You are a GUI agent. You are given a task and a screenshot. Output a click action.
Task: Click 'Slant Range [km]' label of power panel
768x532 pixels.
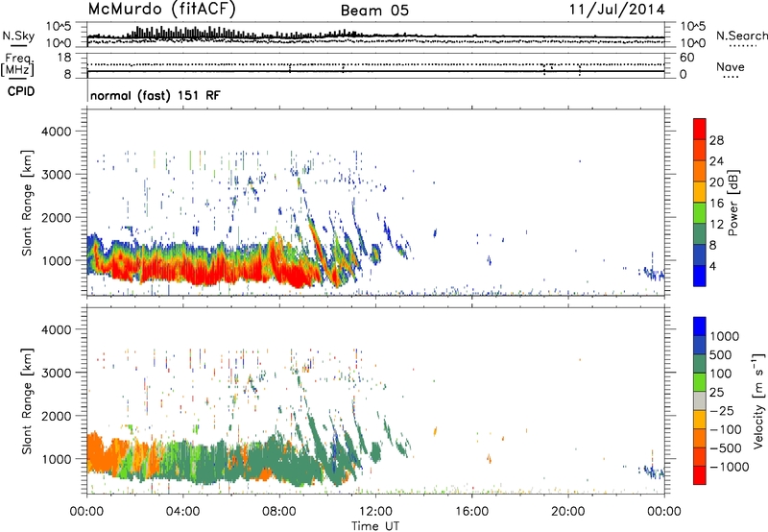[27, 203]
